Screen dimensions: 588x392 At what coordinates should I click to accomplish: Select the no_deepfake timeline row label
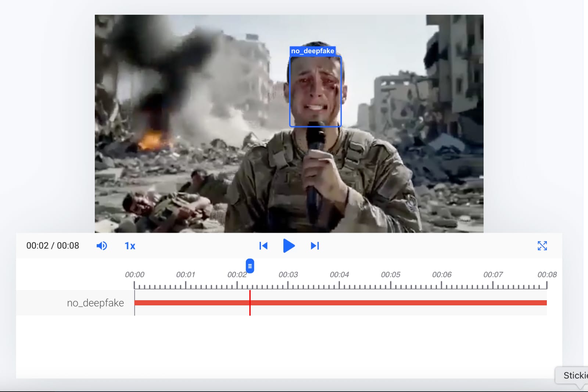[95, 303]
